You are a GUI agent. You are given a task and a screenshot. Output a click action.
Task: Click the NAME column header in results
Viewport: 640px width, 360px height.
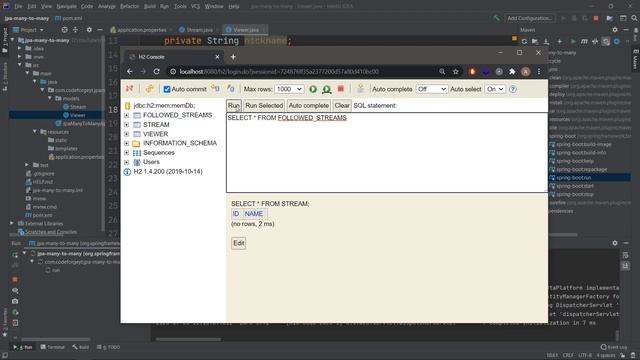click(x=253, y=213)
